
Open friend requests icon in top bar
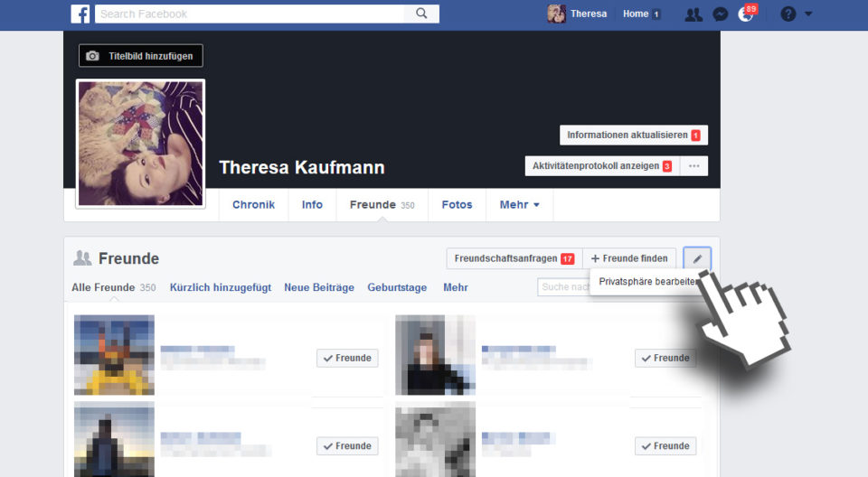click(693, 14)
